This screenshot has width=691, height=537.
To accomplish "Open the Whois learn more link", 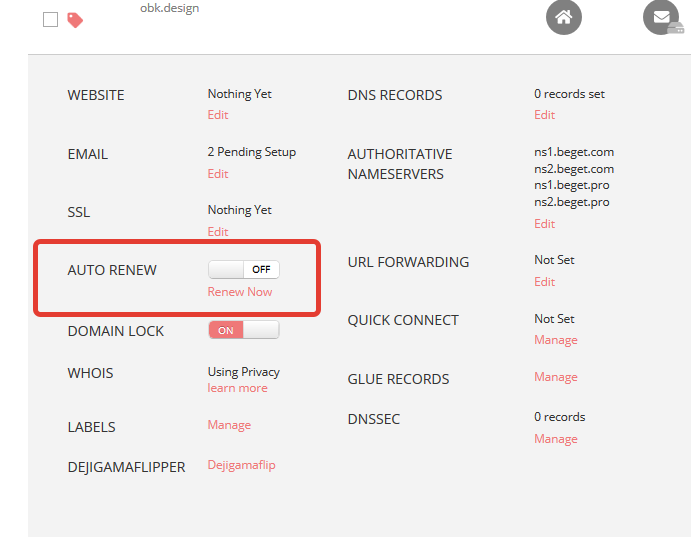I will (237, 388).
